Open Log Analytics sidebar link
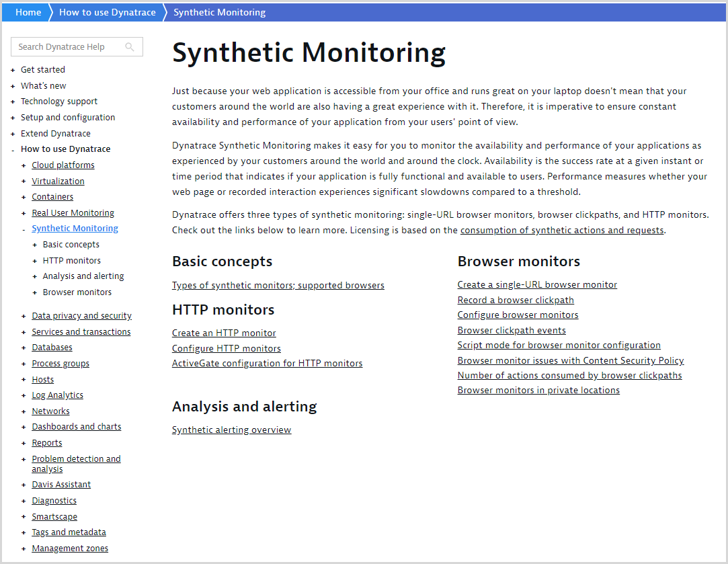The width and height of the screenshot is (728, 564). click(58, 395)
